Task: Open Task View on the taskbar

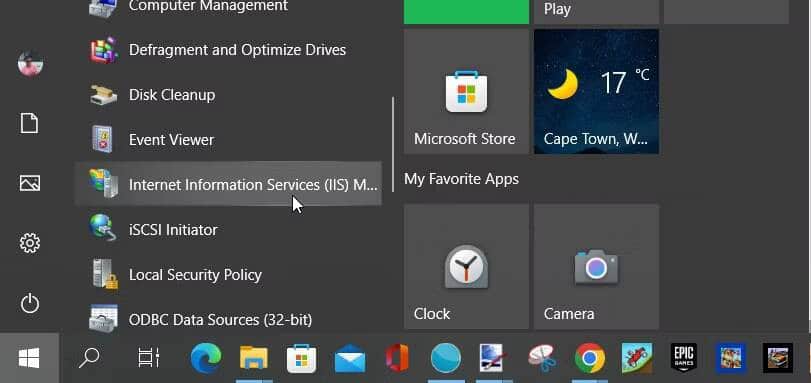Action: 149,358
